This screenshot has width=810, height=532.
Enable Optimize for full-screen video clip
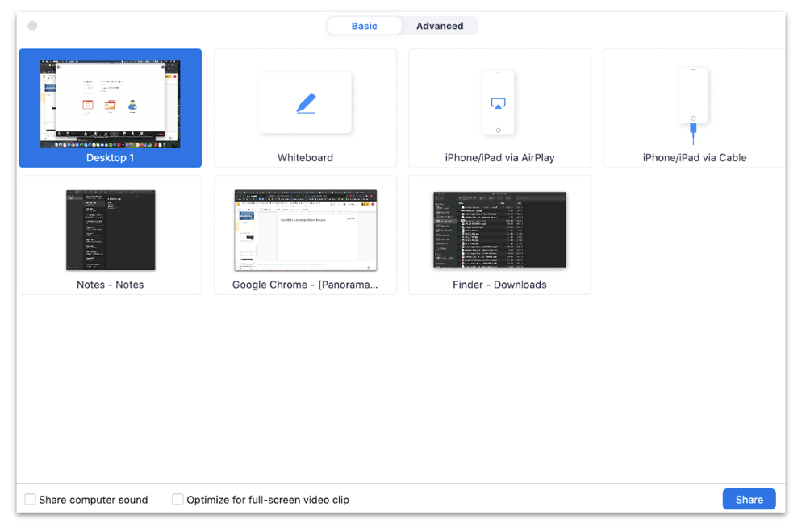coord(177,500)
